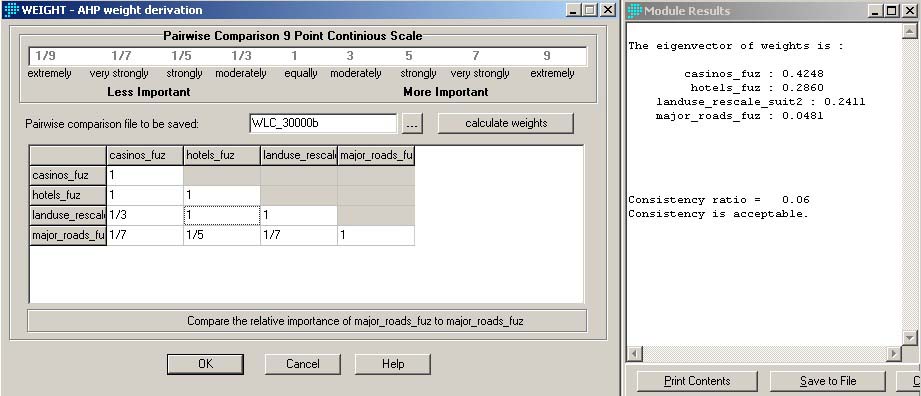
Task: Click the Module Results title icon
Action: (x=635, y=10)
